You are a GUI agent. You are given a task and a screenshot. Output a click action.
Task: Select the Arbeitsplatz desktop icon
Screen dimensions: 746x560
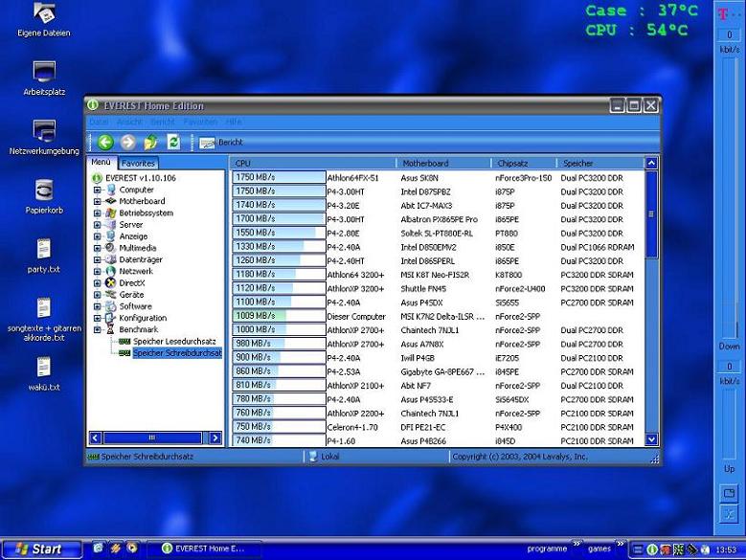coord(44,78)
